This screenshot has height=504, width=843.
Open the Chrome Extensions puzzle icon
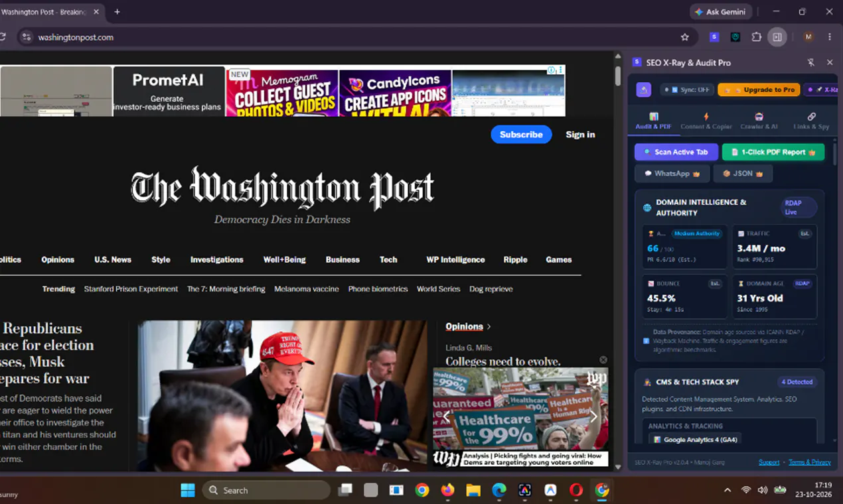coord(756,37)
